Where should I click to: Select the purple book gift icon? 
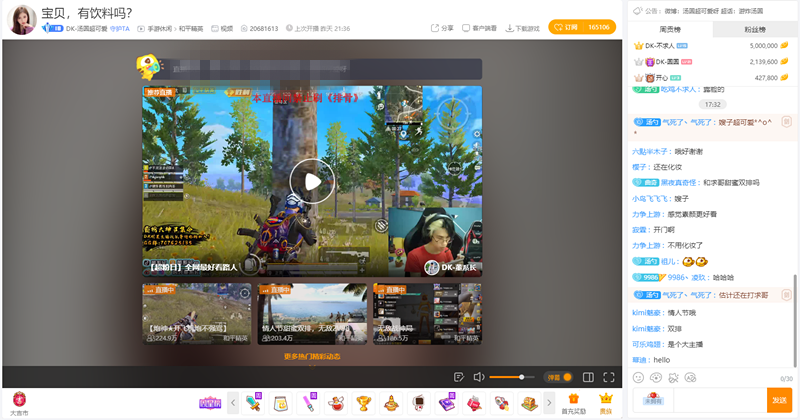pos(446,403)
